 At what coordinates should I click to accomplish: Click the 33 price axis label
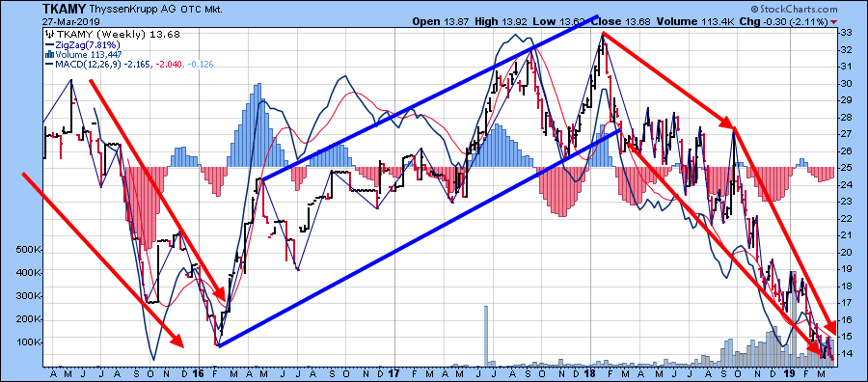(x=847, y=33)
